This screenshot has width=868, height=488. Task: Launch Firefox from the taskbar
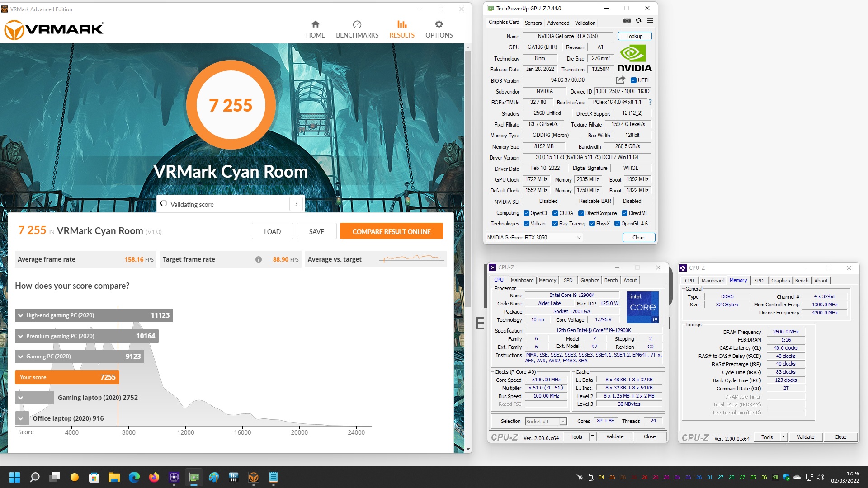click(154, 477)
